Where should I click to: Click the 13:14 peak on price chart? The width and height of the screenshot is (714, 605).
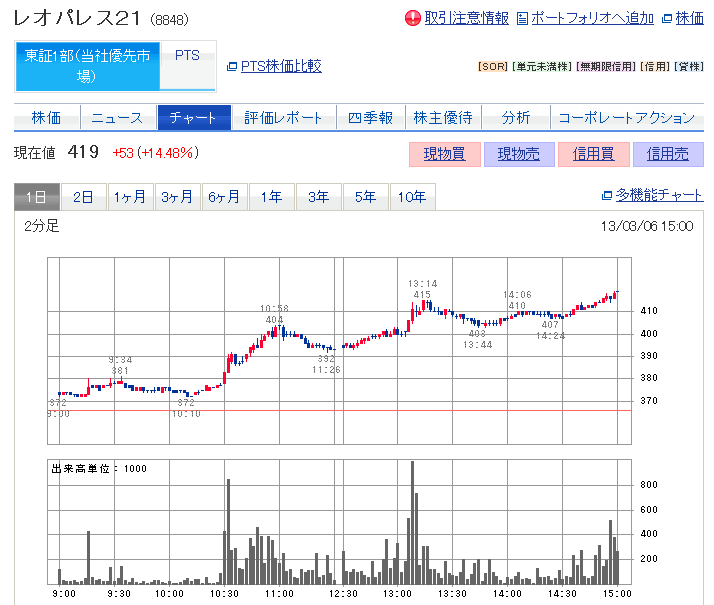pyautogui.click(x=422, y=301)
